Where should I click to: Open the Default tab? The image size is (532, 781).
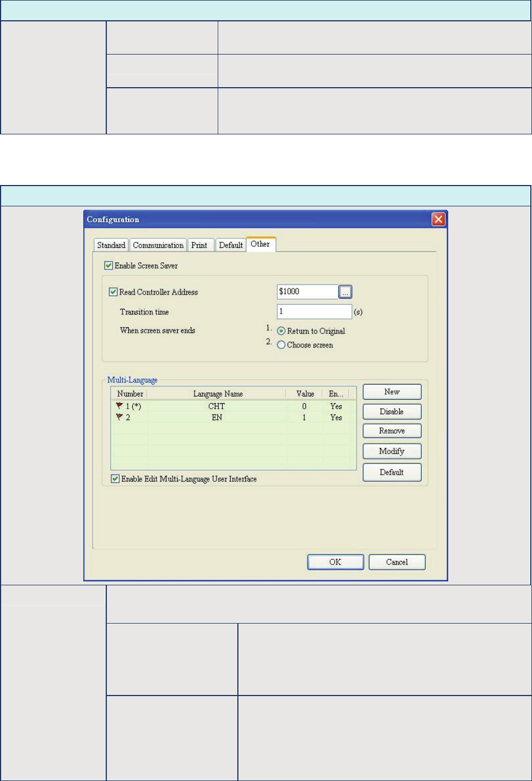231,245
